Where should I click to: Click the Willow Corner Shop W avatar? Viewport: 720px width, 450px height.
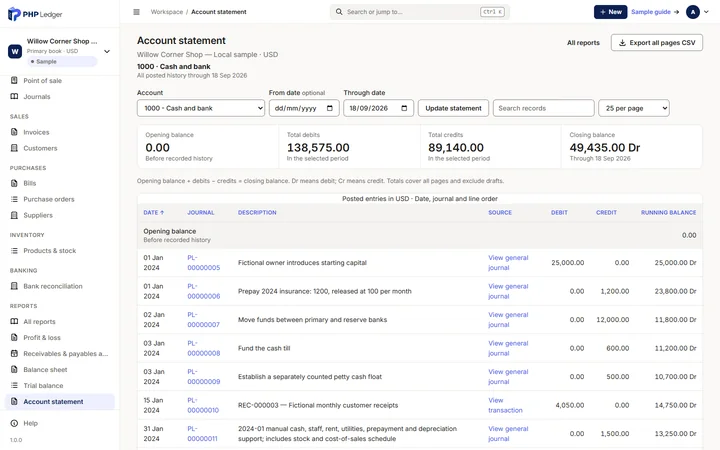(15, 51)
